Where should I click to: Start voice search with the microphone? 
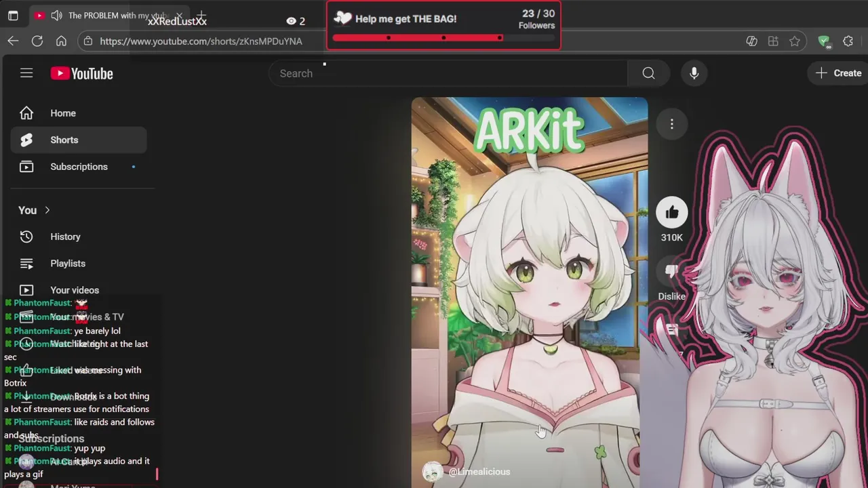[694, 73]
